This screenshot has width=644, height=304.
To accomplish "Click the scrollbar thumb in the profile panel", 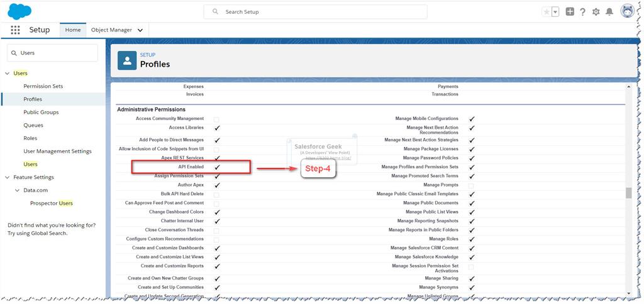I will click(x=629, y=193).
